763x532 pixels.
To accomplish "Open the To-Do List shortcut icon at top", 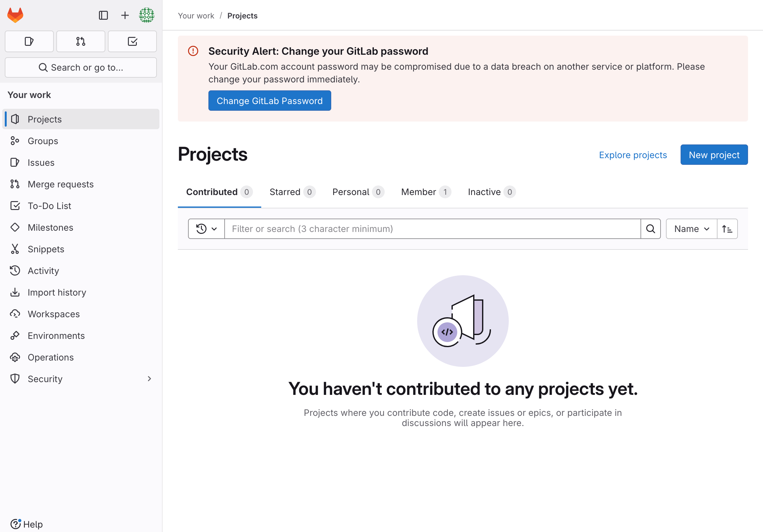I will click(132, 41).
